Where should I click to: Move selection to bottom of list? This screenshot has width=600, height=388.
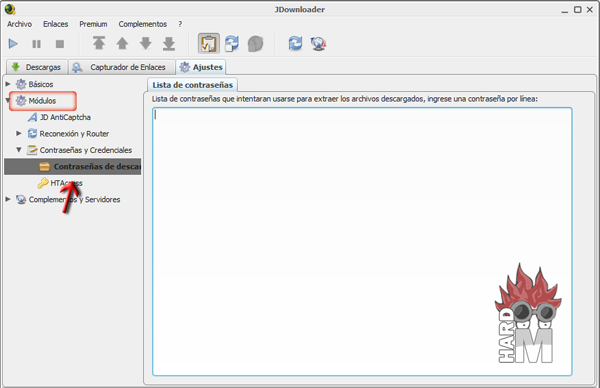169,43
